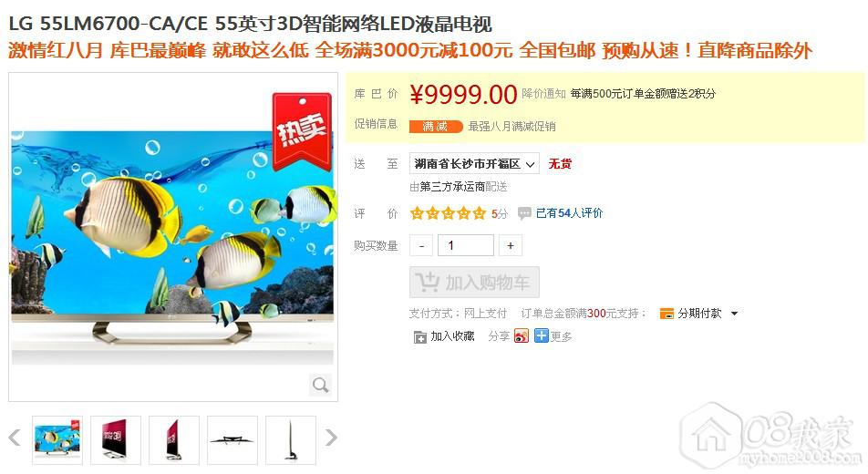Viewport: 868px width, 474px height.
Task: Open the 已有54人评价 reviews link
Action: pyautogui.click(x=569, y=213)
